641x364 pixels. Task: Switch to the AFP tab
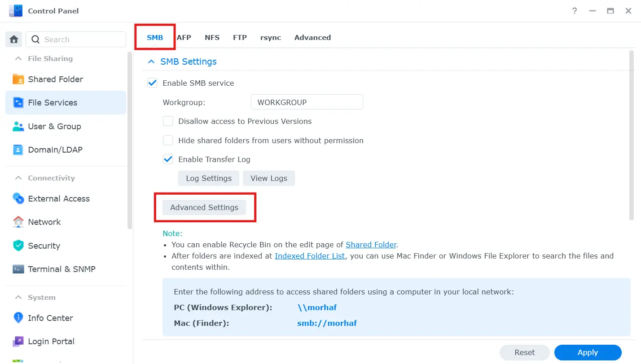(x=184, y=37)
